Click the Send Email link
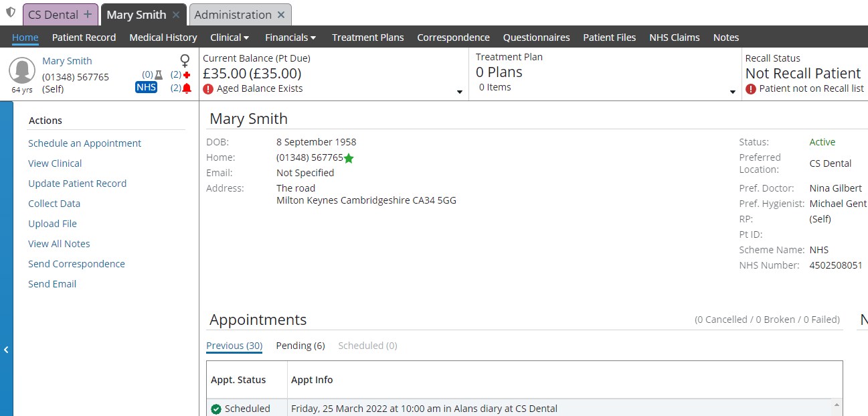 tap(52, 284)
